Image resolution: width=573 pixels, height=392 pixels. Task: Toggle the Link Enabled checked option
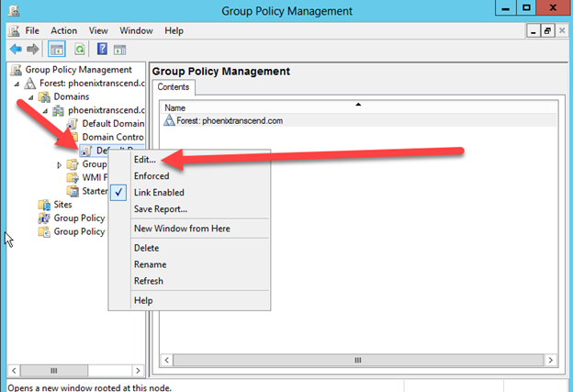point(158,193)
